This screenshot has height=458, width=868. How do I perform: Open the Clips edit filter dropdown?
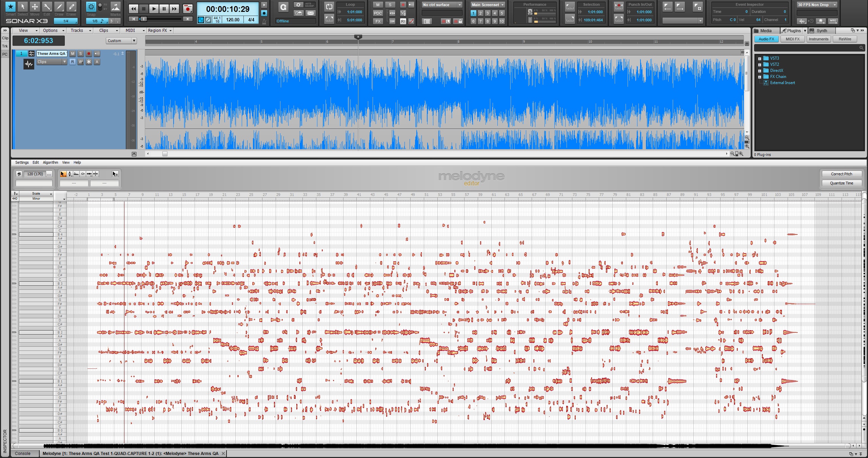click(52, 62)
